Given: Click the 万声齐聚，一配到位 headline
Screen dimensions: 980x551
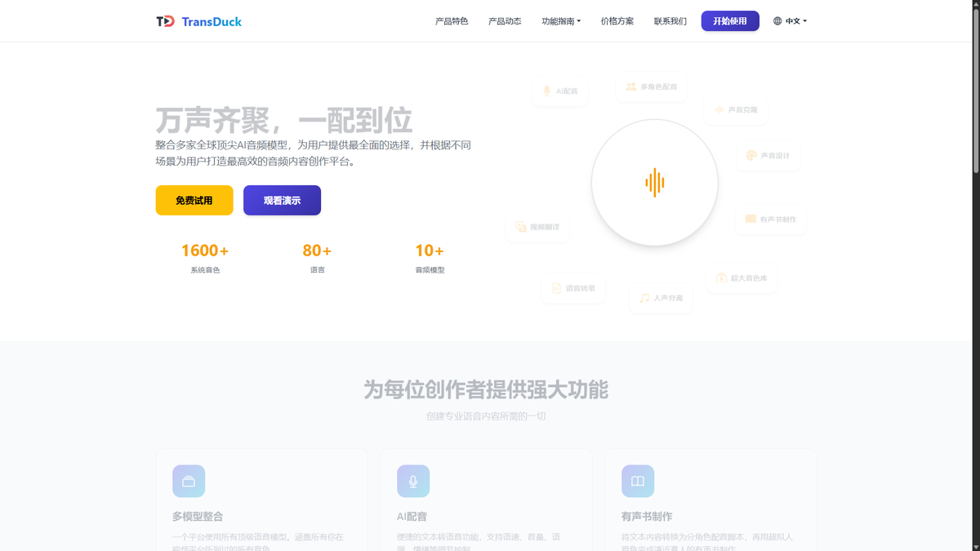Looking at the screenshot, I should [x=284, y=121].
